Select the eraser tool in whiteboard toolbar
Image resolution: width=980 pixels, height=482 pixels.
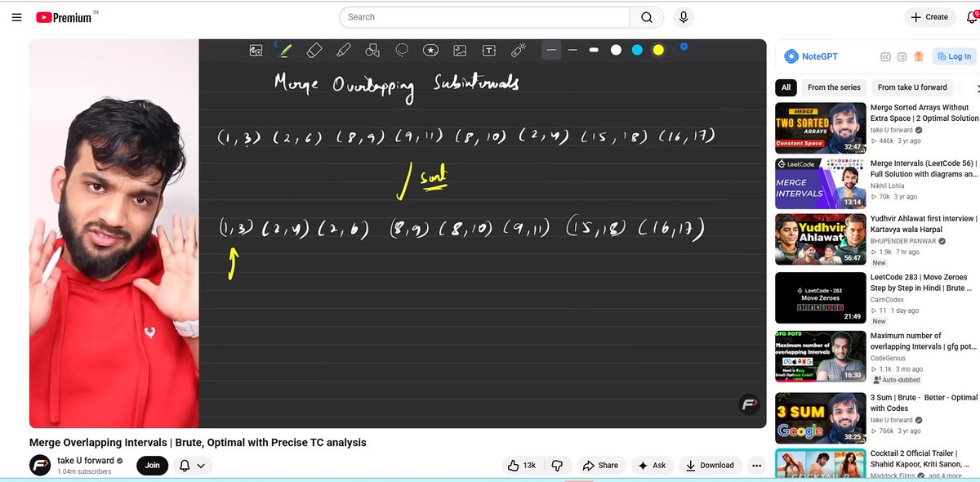click(314, 51)
